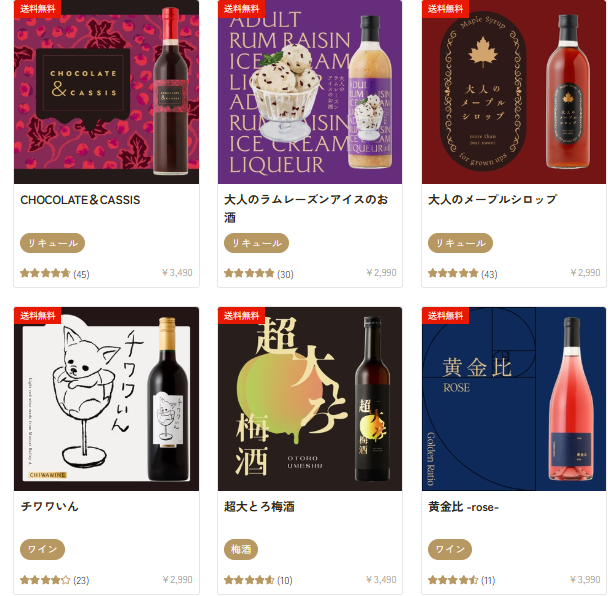
Task: Open the 超大とろ梅酒 product image
Action: (310, 399)
